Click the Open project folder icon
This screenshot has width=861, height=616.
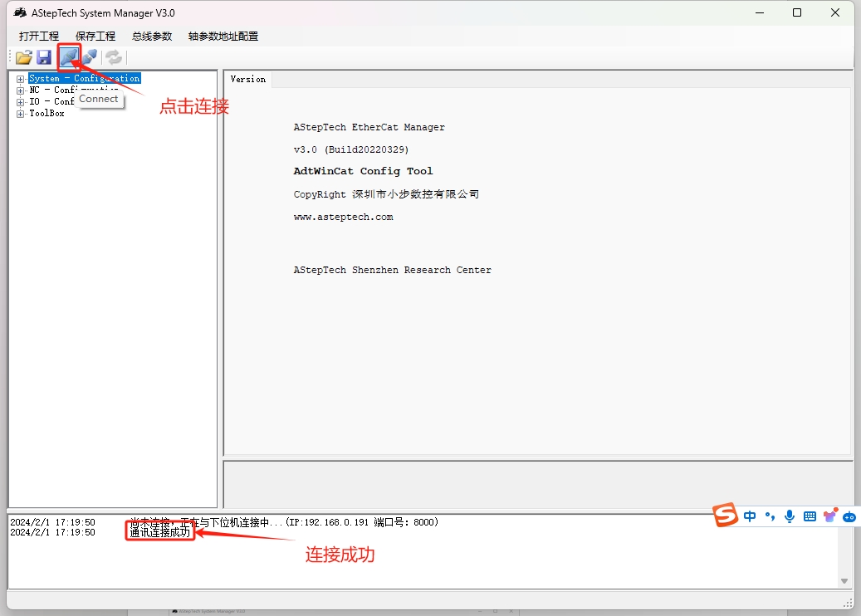(x=24, y=57)
